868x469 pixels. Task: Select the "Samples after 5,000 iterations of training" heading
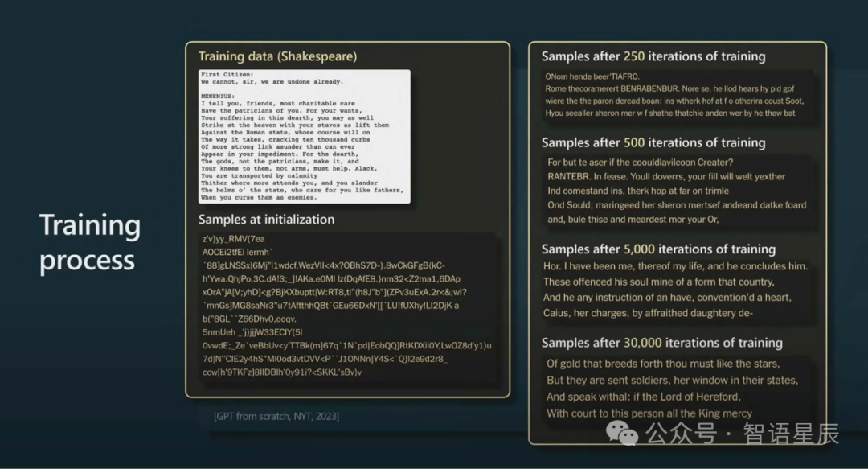(658, 249)
